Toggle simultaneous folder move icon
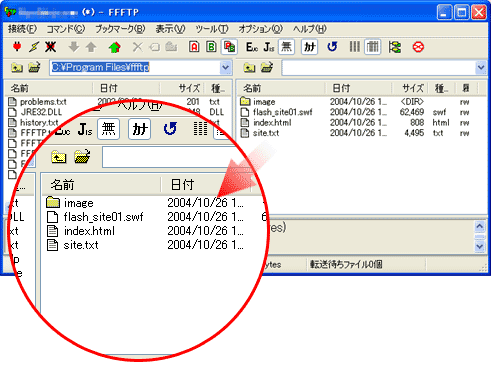The height and width of the screenshot is (371, 491). tap(395, 47)
